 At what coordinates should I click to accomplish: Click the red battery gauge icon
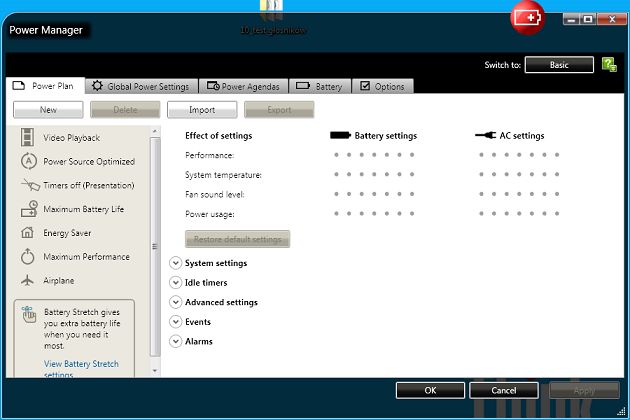[x=528, y=18]
